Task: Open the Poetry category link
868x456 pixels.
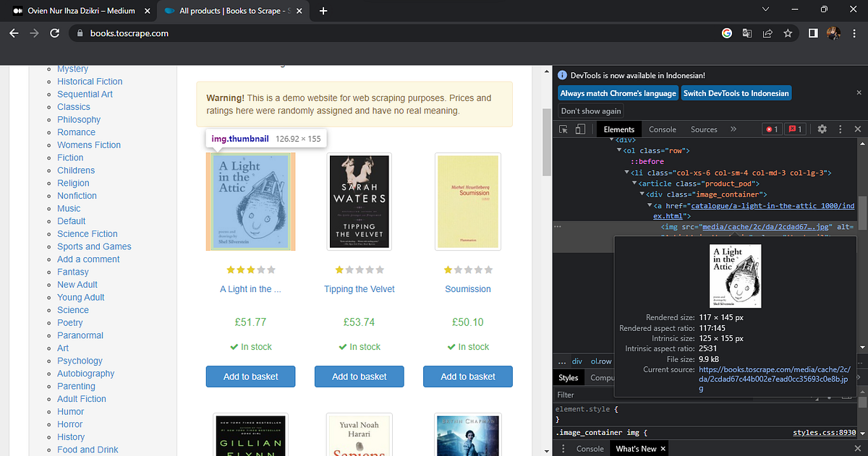Action: pos(69,322)
